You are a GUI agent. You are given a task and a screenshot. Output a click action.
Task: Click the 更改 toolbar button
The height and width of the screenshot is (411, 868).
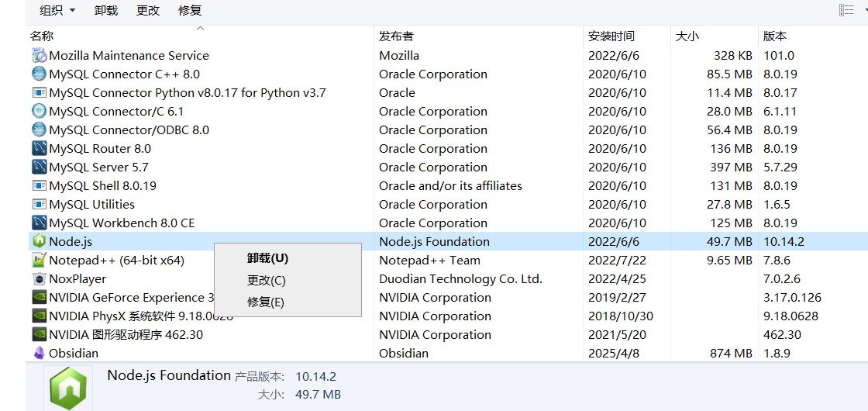point(148,10)
